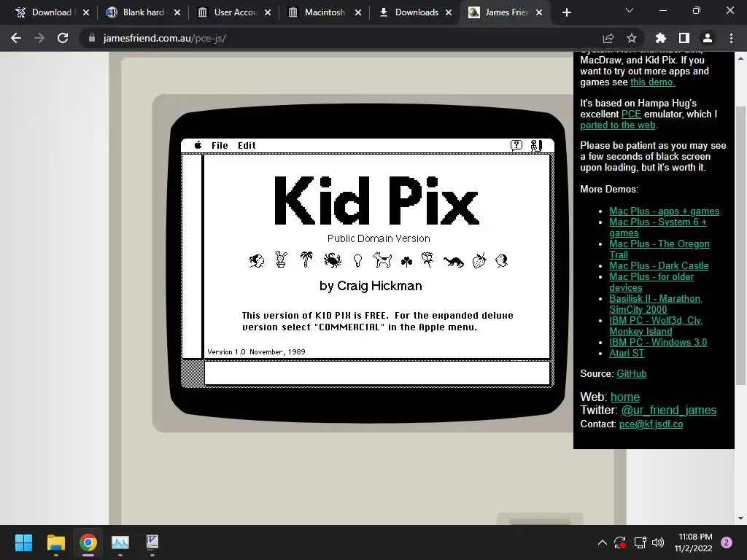This screenshot has height=560, width=747.
Task: Open the Apple menu in the emulated Mac
Action: (x=198, y=145)
